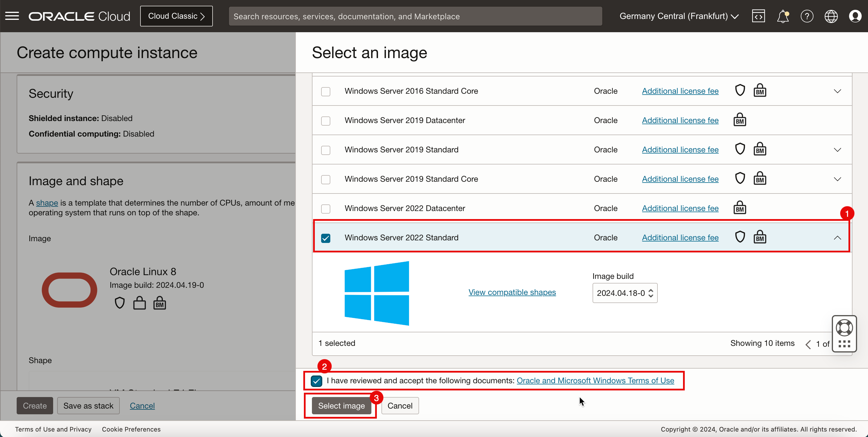The height and width of the screenshot is (437, 868).
Task: Click the Help icon in the top navigation bar
Action: click(807, 16)
